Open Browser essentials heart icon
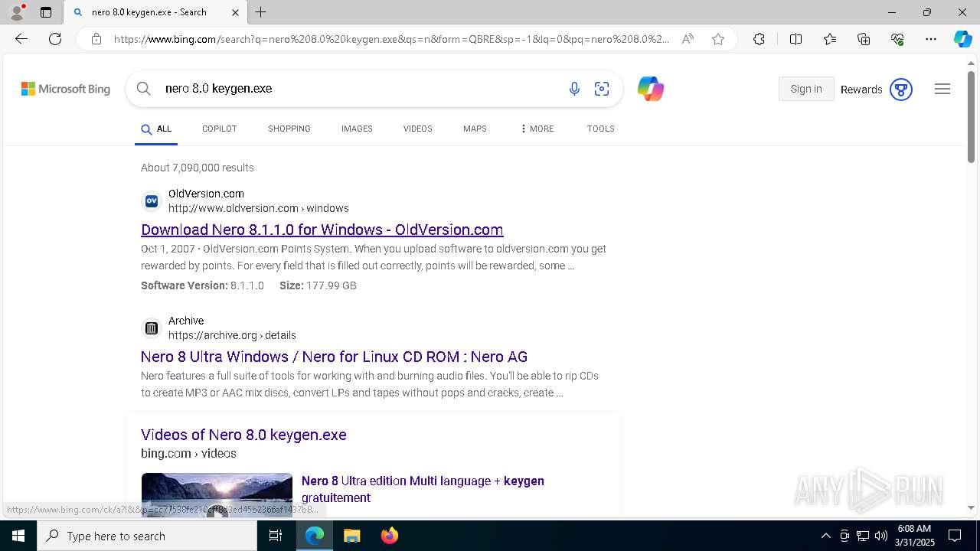 897,39
